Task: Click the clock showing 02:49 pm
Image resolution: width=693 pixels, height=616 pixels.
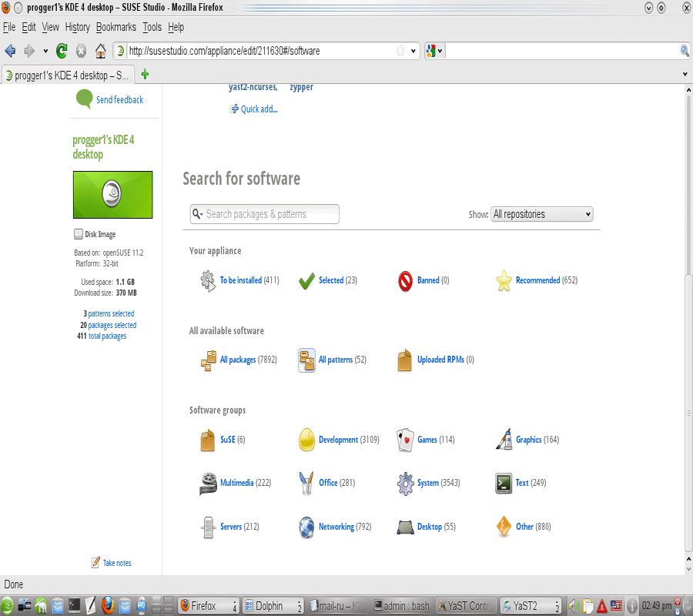Action: point(657,606)
